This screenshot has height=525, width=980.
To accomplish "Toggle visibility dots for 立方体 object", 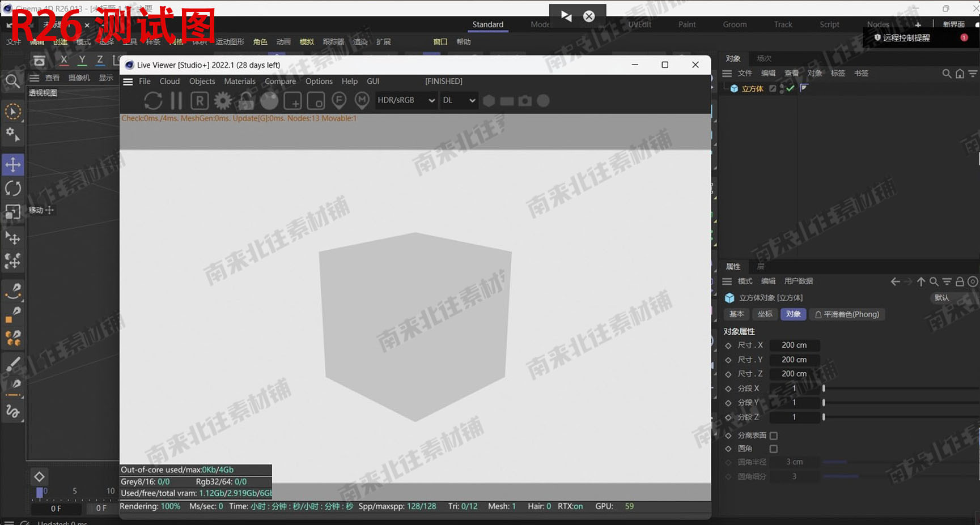I will click(782, 88).
